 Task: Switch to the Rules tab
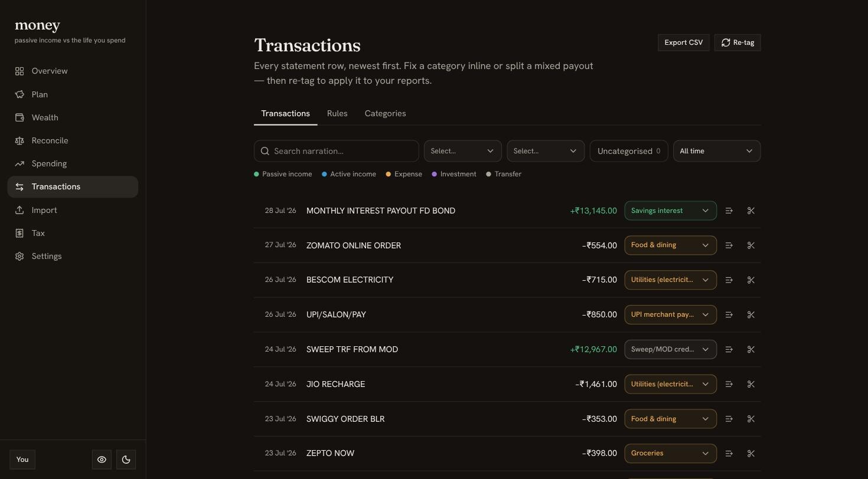[x=337, y=113]
